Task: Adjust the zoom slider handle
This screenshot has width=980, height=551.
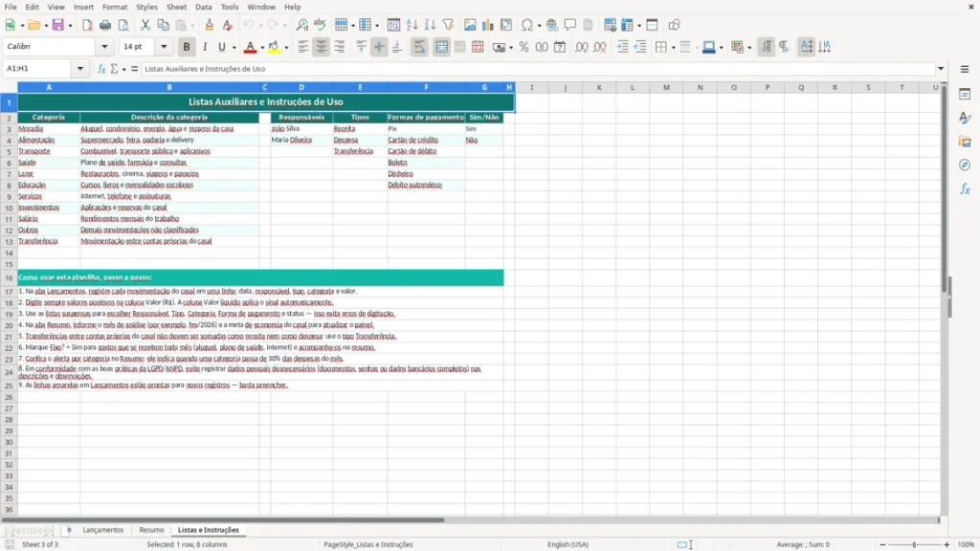Action: 914,544
